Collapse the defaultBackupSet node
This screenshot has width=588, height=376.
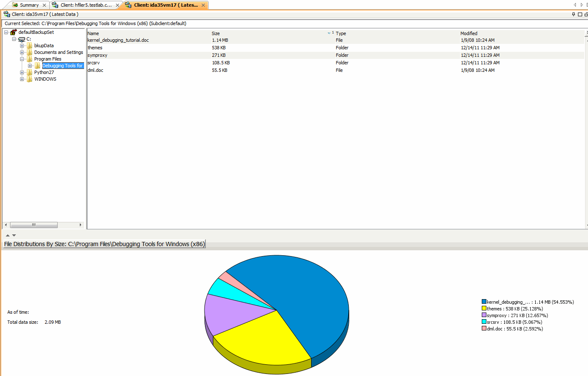6,32
